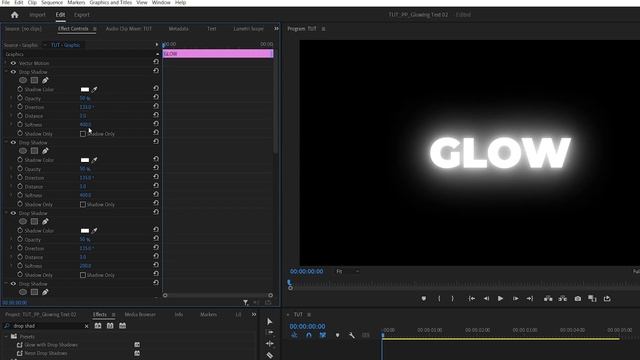Select the Razor tool
This screenshot has width=640, height=360.
coord(269,355)
